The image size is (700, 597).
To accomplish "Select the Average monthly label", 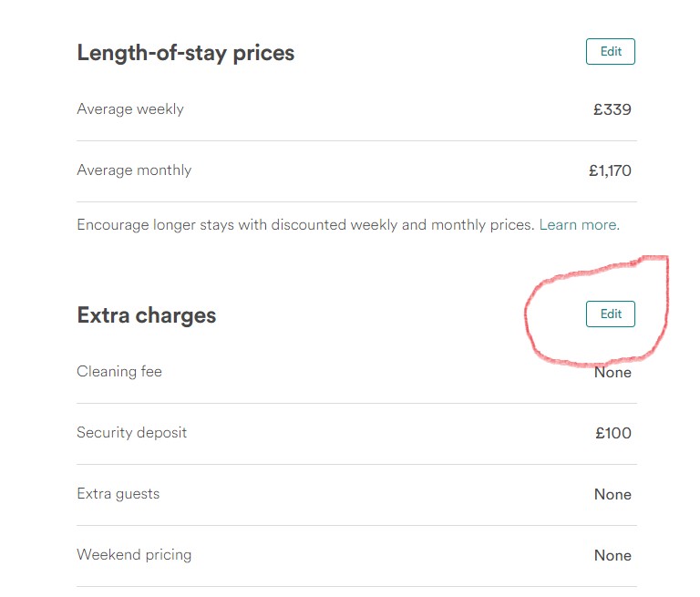I will pos(134,170).
